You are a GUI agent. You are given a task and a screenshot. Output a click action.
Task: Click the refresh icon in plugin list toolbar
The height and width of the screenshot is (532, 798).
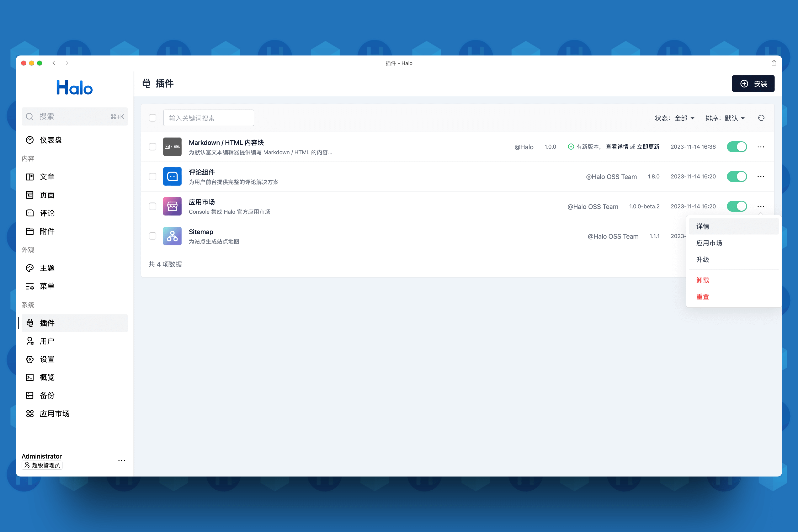(761, 118)
